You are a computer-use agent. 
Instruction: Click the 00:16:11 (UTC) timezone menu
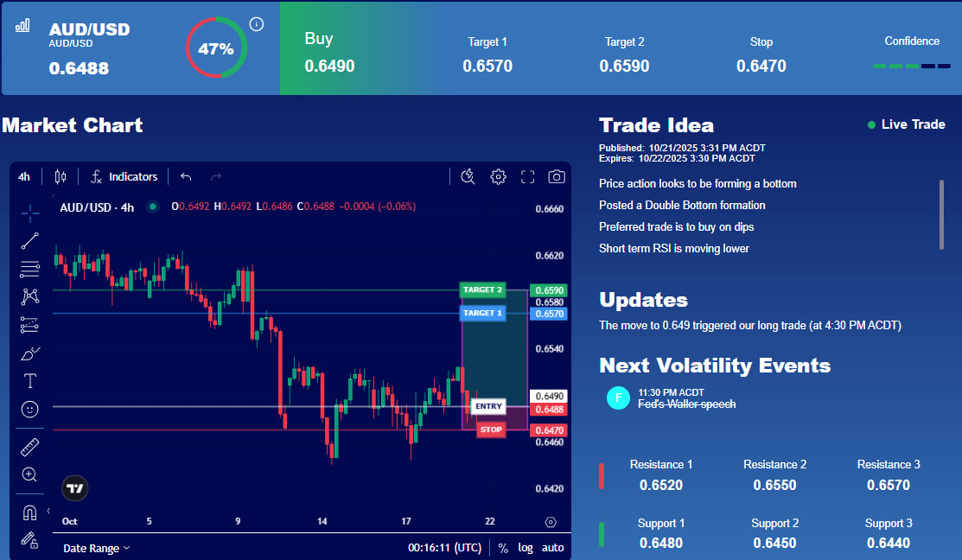(x=445, y=548)
